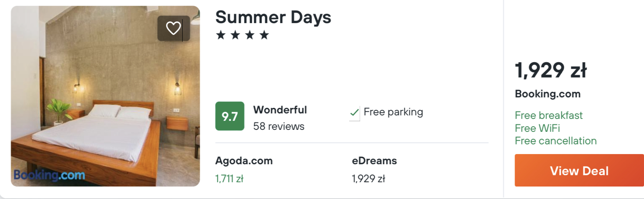This screenshot has width=644, height=199.
Task: Click the large 1,929 zł headline price
Action: click(551, 70)
